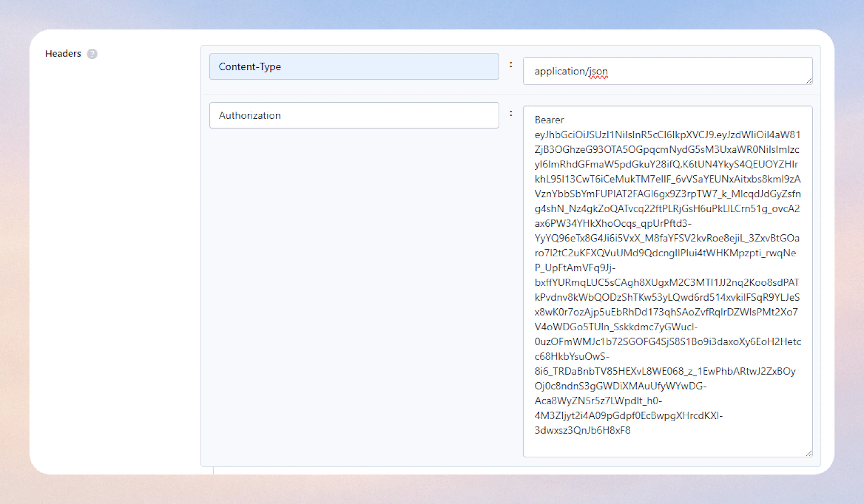The image size is (864, 504).
Task: Click the colon between Content-Type and its value
Action: [x=511, y=65]
